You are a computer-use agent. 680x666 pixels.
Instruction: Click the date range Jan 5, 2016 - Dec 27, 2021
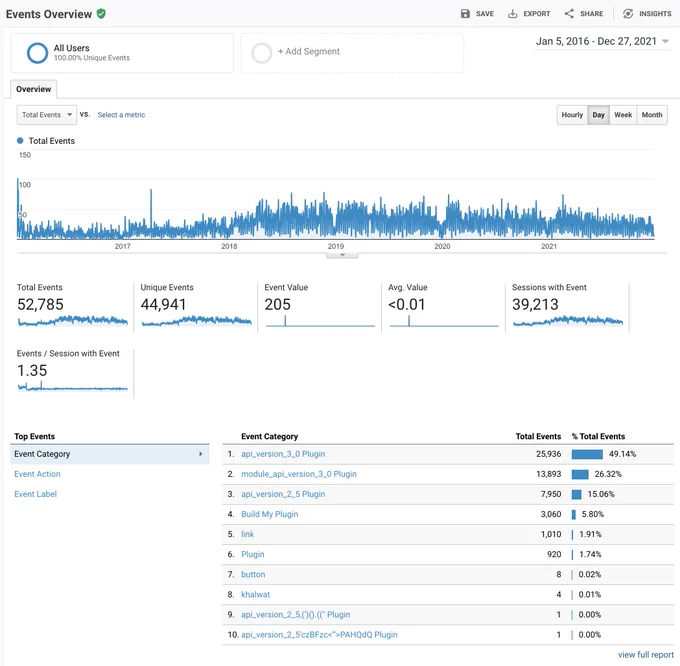pyautogui.click(x=596, y=41)
